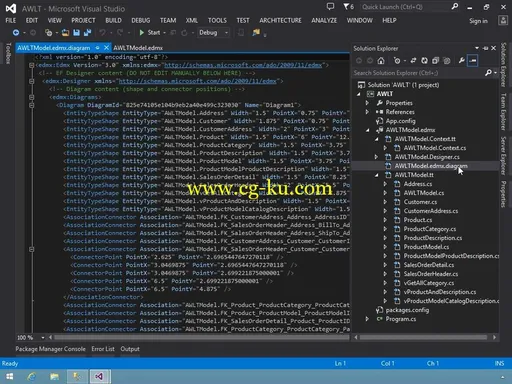Click in Search Solution Explorer field

click(418, 73)
